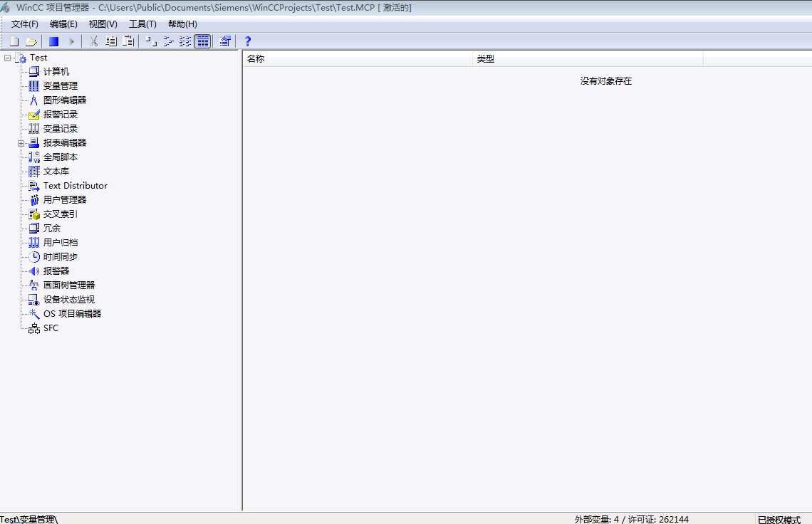The height and width of the screenshot is (524, 812).
Task: Open the 视图(V) menu
Action: coord(103,24)
